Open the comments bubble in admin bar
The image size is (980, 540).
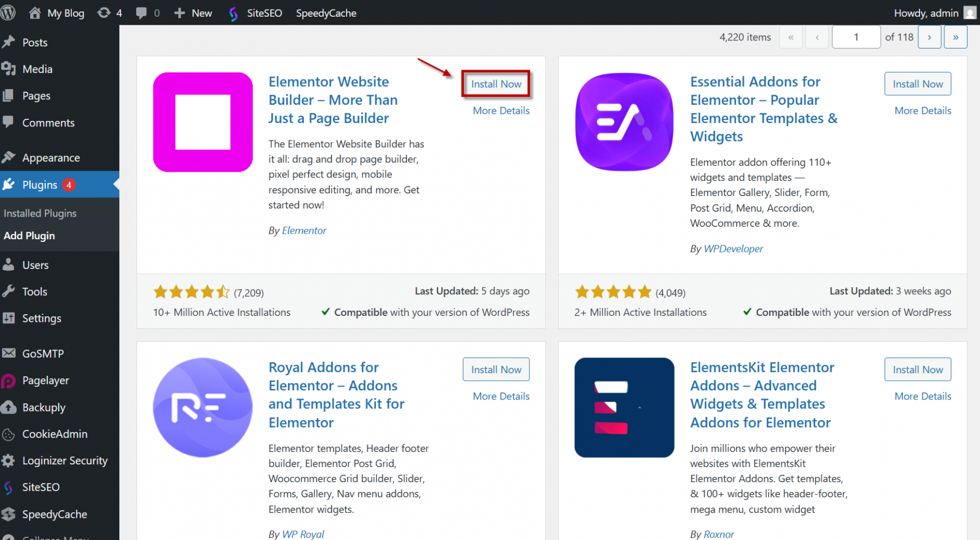(148, 13)
